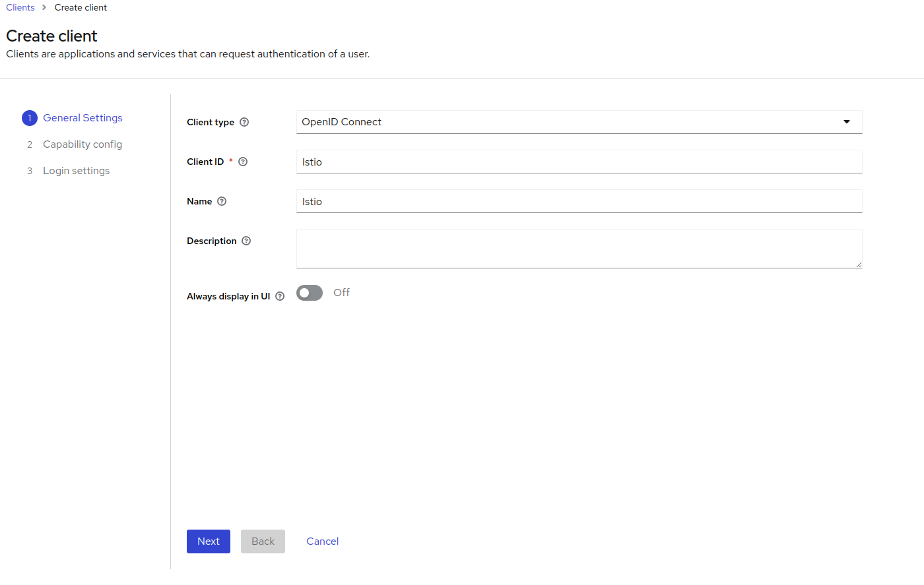Go to General Settings step
The image size is (924, 585).
click(82, 118)
